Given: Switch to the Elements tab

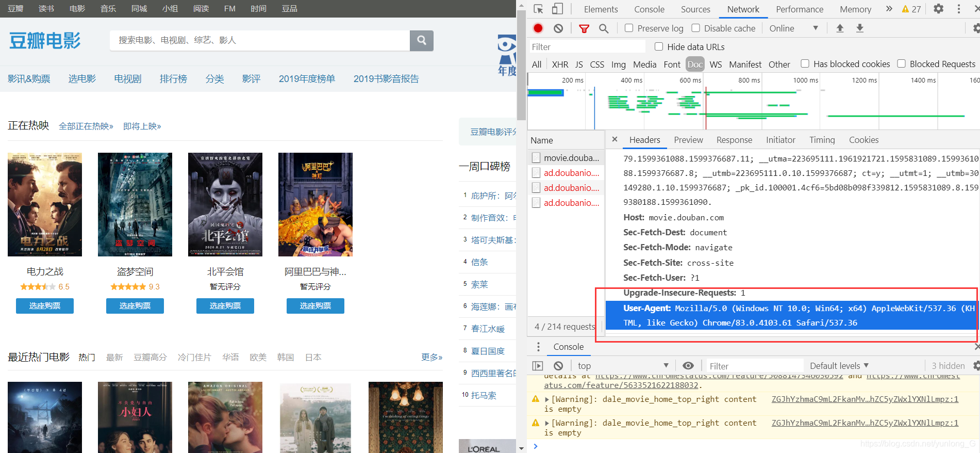Looking at the screenshot, I should [x=601, y=9].
